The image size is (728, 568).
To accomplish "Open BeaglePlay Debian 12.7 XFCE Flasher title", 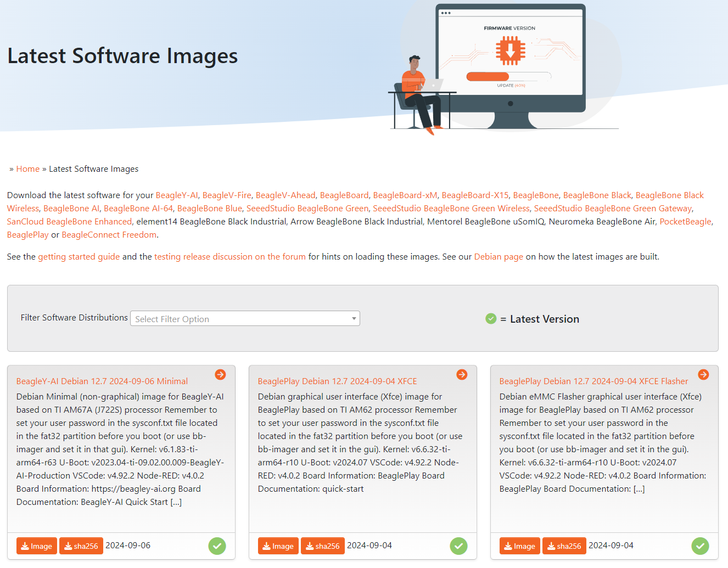I will point(593,381).
